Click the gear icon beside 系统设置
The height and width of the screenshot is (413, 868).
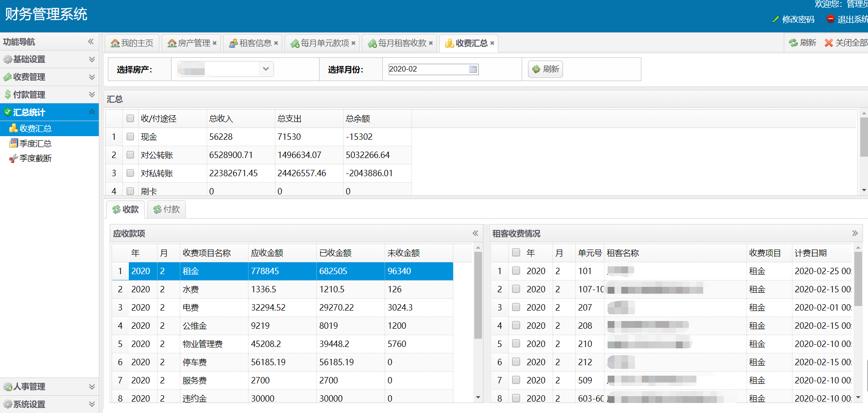pyautogui.click(x=8, y=404)
